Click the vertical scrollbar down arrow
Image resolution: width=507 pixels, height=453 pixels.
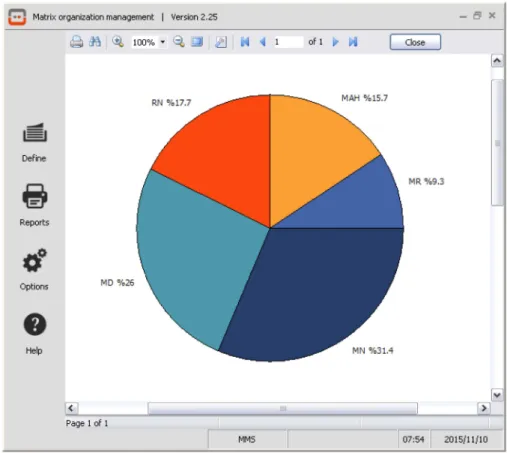coord(497,395)
